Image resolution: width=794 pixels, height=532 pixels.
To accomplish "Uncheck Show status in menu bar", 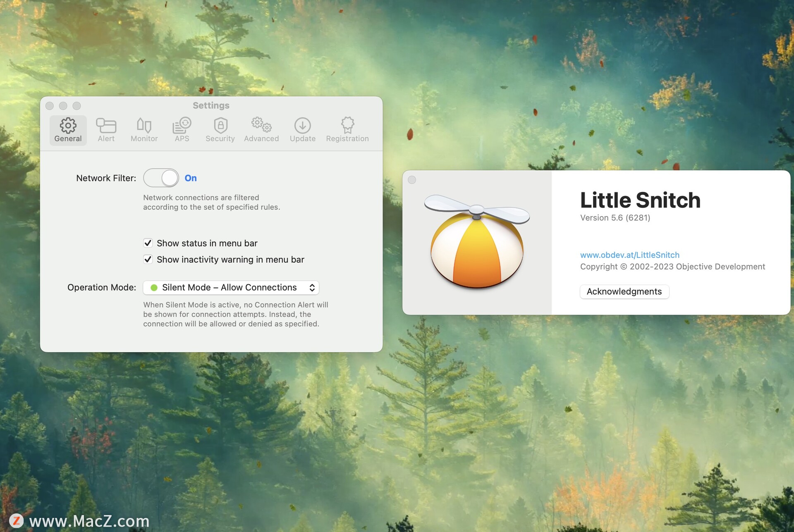I will pyautogui.click(x=148, y=243).
